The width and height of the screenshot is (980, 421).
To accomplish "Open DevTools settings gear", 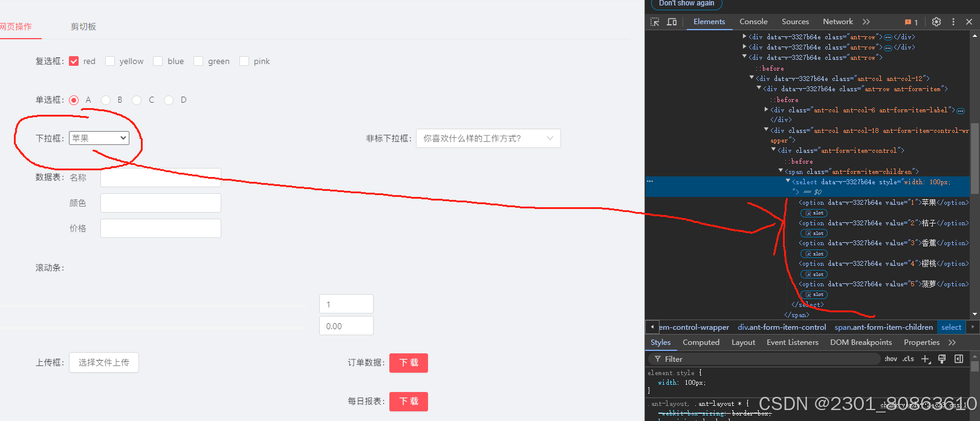I will click(x=936, y=22).
